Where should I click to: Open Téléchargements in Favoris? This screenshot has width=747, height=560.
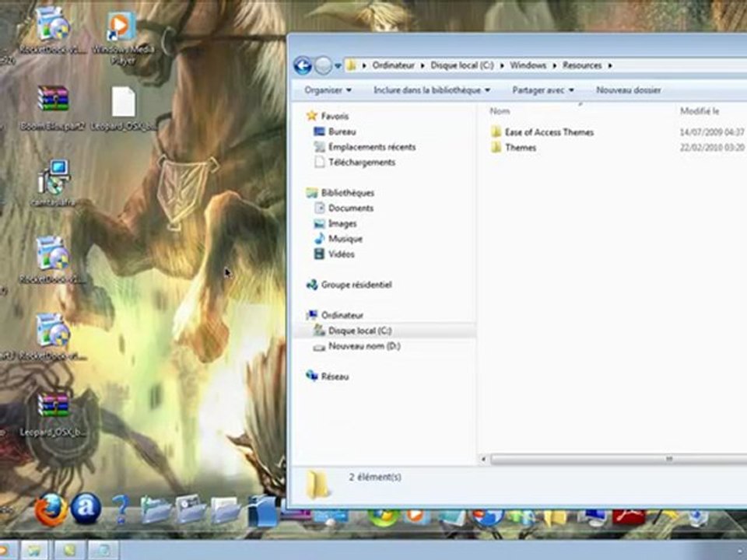tap(362, 162)
